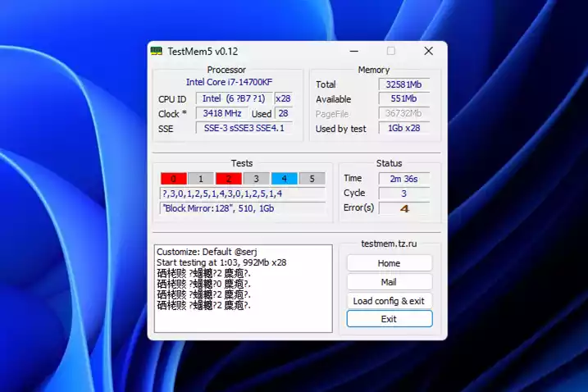Viewport: 588px width, 392px height.
Task: Click the Used threads value 28
Action: [x=284, y=113]
